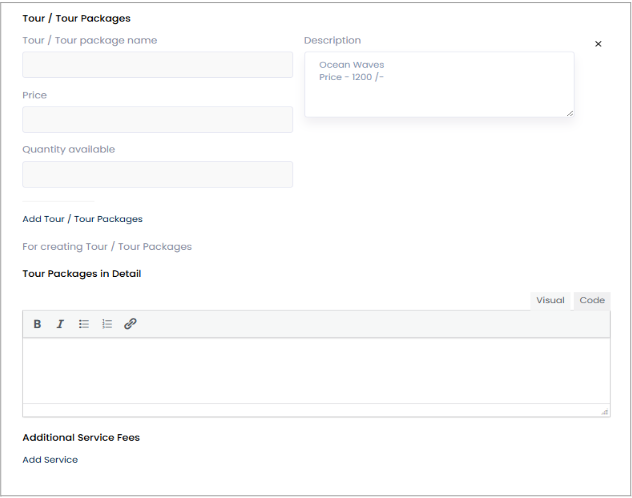Switch to the Code editor tab
This screenshot has height=498, width=632.
pos(592,300)
